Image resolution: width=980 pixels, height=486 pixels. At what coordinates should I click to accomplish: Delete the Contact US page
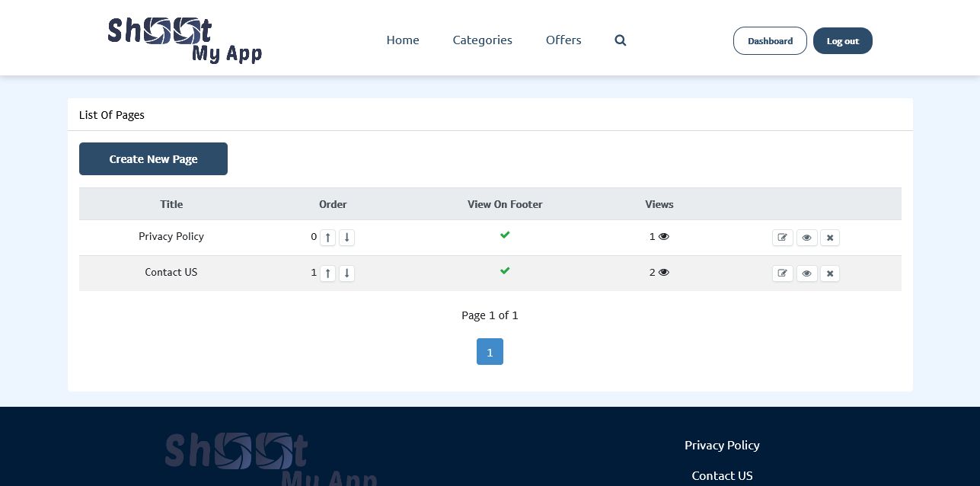click(x=830, y=273)
